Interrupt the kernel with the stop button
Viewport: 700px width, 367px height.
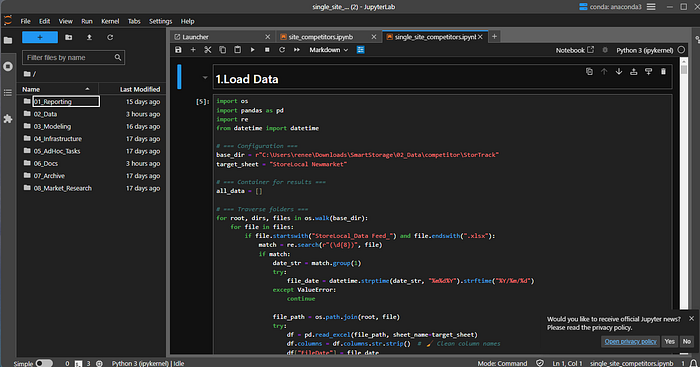coord(267,50)
